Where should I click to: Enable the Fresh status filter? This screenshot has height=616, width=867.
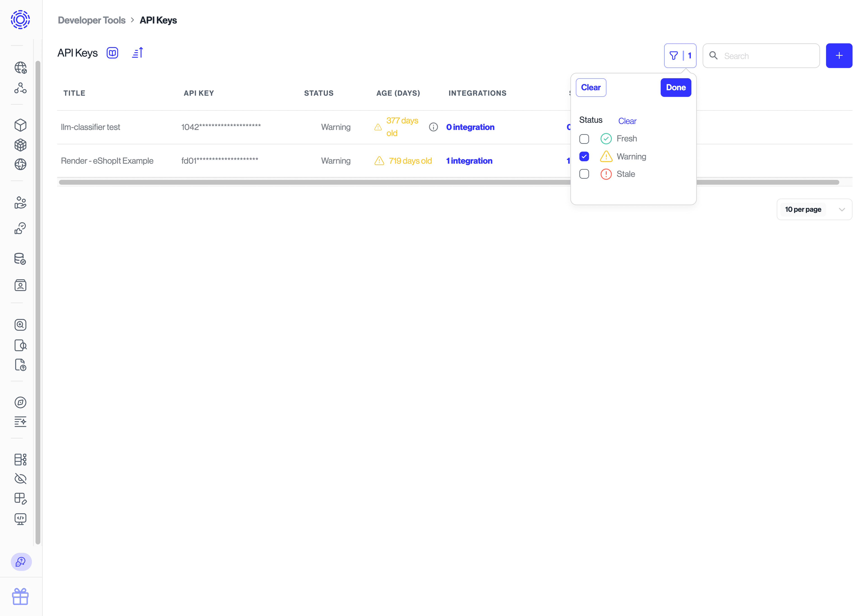coord(584,138)
